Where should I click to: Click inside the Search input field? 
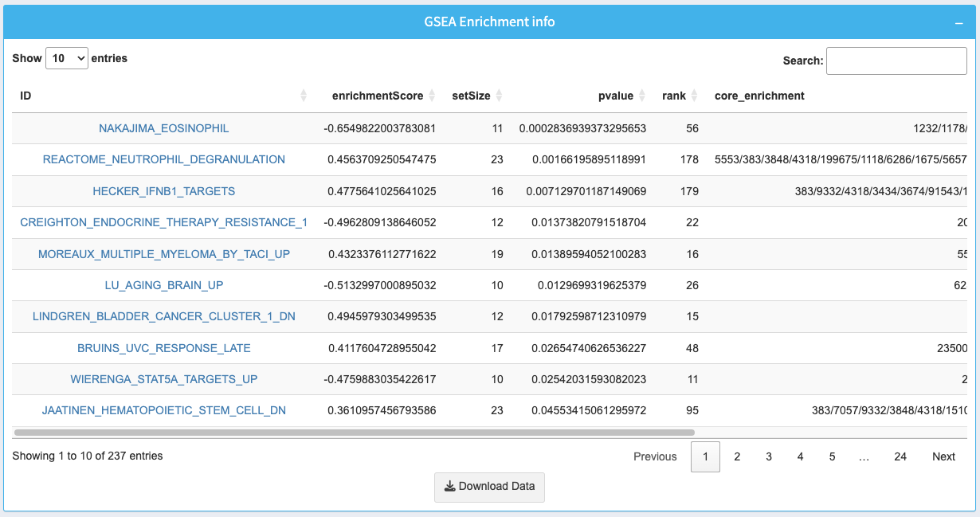click(x=896, y=61)
